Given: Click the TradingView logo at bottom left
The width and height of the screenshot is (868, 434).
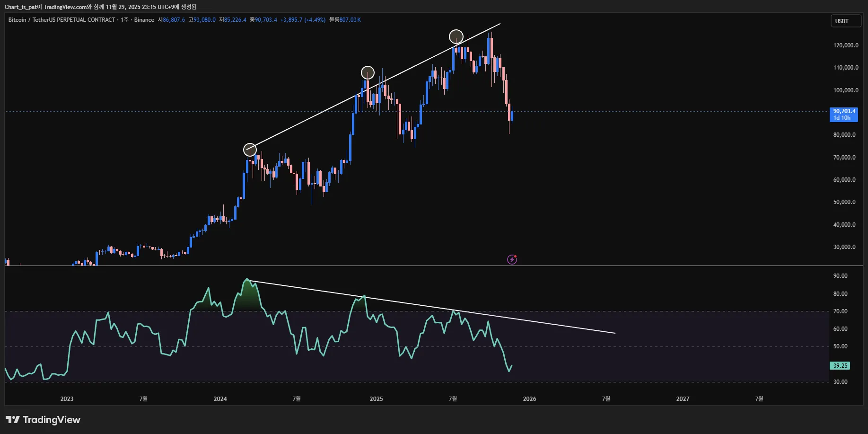Looking at the screenshot, I should [x=43, y=420].
